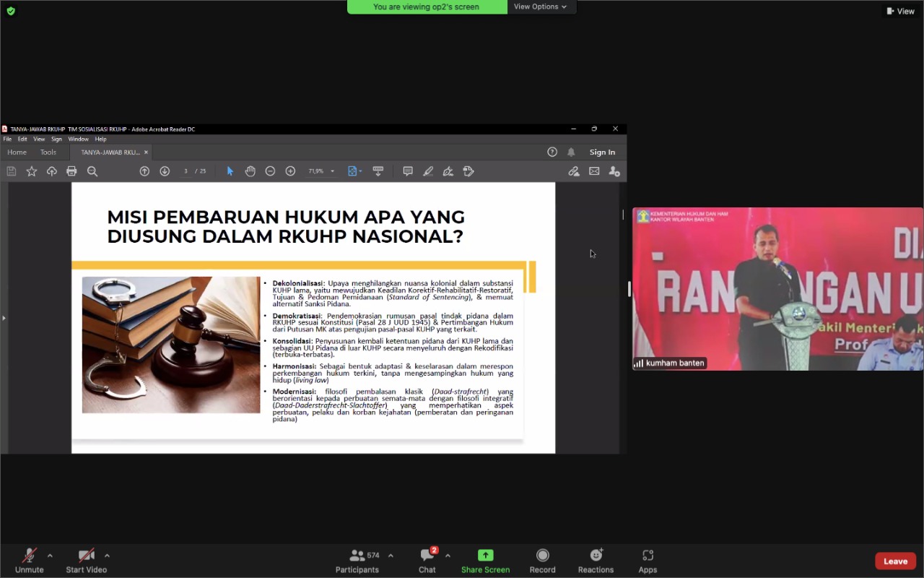Click the green encryption shield icon
The image size is (924, 578).
[10, 11]
